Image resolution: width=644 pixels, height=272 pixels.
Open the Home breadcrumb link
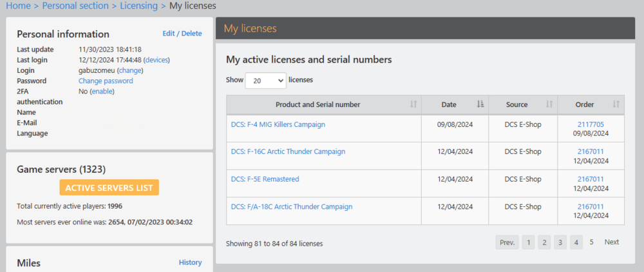[x=17, y=6]
